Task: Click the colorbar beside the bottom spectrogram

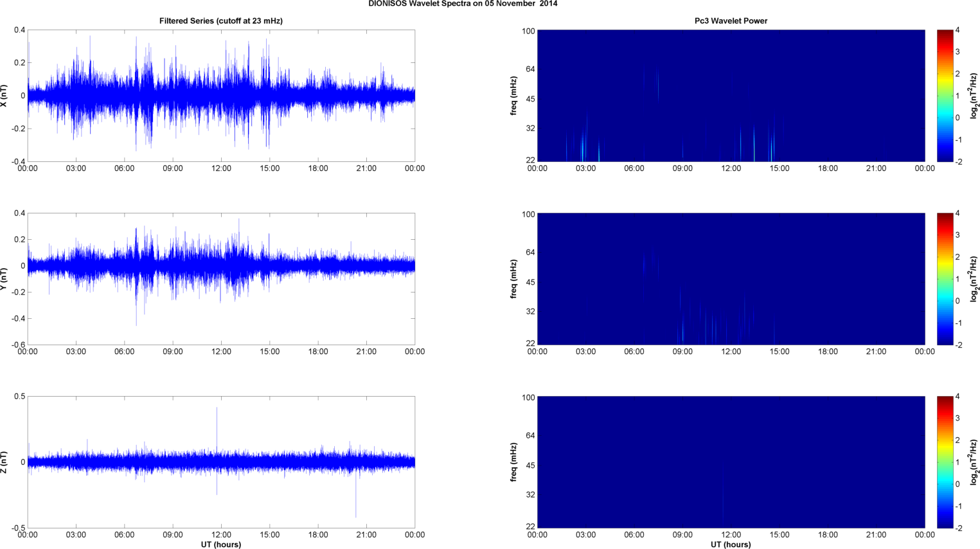Action: pos(945,462)
